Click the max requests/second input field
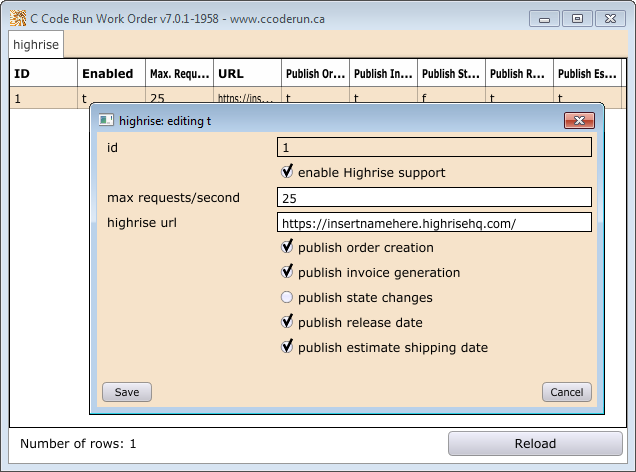This screenshot has width=636, height=472. point(434,197)
